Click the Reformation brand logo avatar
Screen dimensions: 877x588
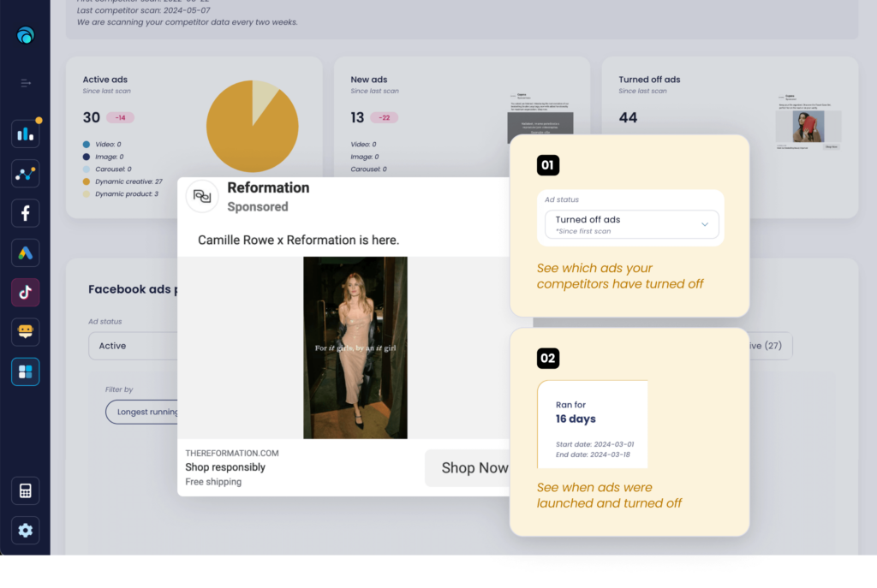pyautogui.click(x=202, y=196)
